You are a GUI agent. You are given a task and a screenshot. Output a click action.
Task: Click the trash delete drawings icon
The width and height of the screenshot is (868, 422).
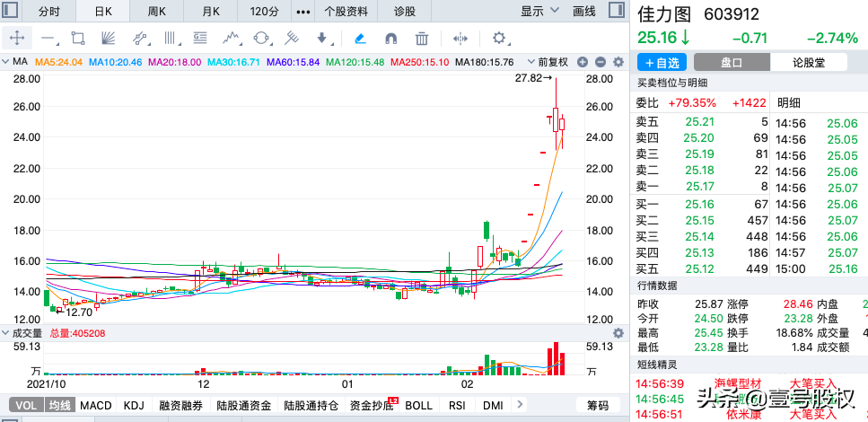click(422, 39)
